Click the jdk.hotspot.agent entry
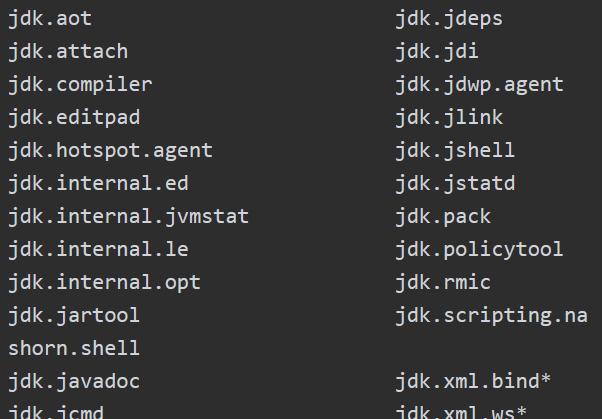Screen dimensions: 602x419 (x=110, y=151)
